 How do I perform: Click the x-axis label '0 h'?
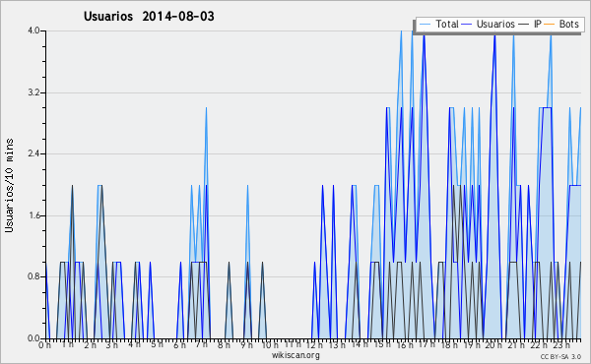tap(45, 345)
